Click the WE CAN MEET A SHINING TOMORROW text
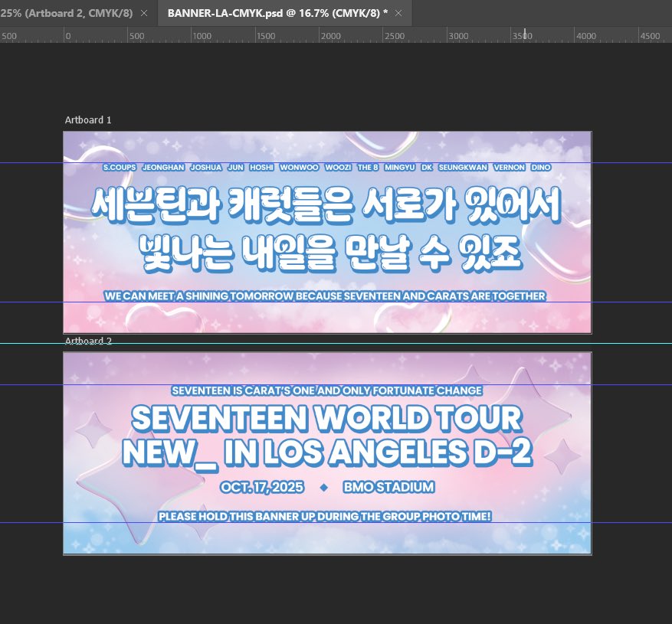Image resolution: width=672 pixels, height=624 pixels. (x=326, y=296)
